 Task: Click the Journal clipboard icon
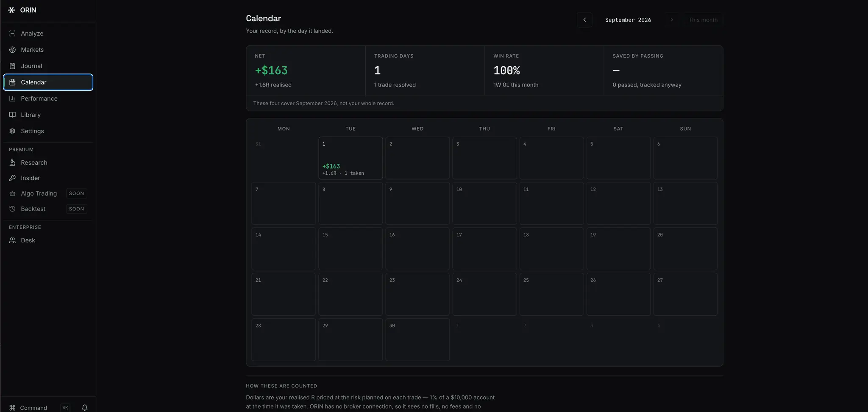pyautogui.click(x=12, y=66)
